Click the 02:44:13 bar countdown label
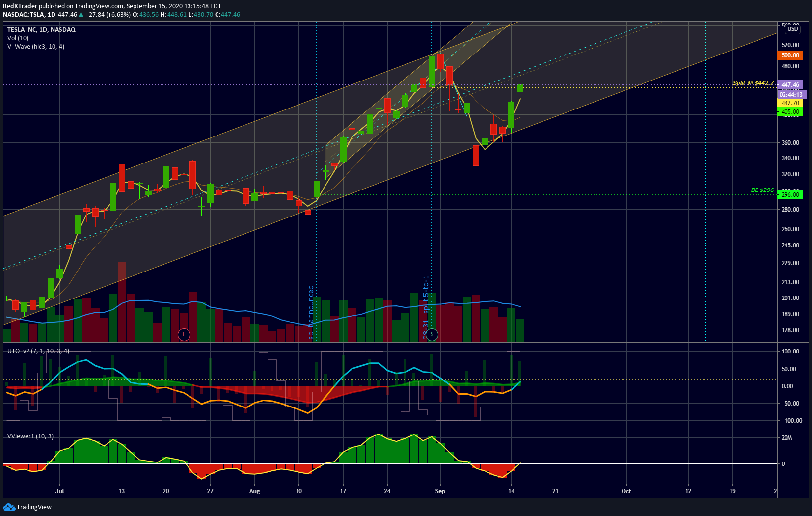The image size is (812, 516). [x=791, y=95]
